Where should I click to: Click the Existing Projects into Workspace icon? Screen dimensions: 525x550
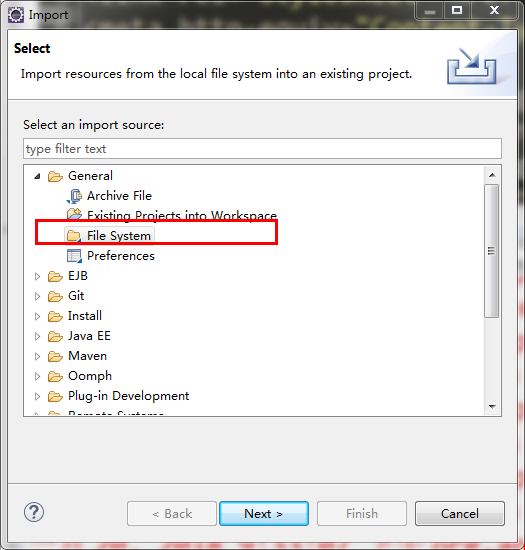coord(74,215)
